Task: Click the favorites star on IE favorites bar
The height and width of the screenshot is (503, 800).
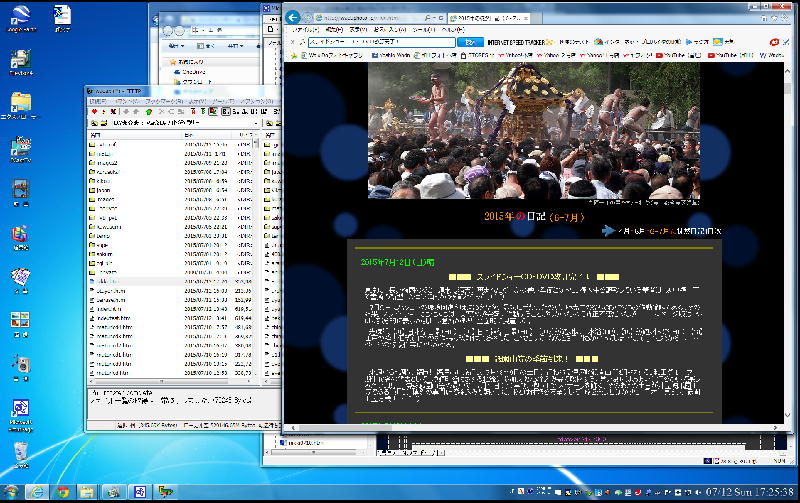Action: point(294,56)
